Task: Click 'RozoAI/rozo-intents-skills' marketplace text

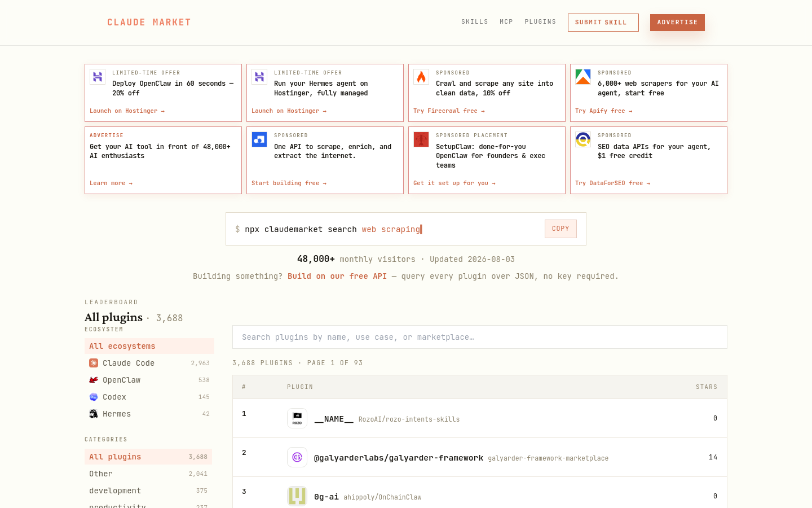Action: click(x=409, y=419)
